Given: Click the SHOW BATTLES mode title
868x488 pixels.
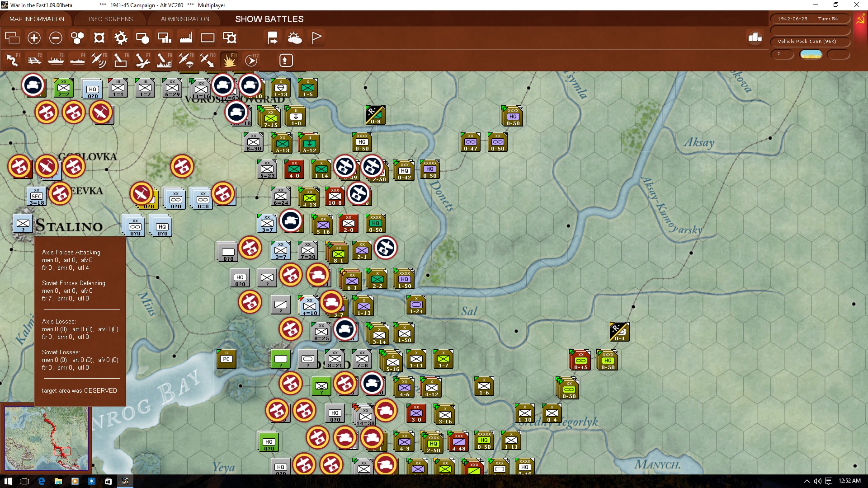Looking at the screenshot, I should tap(269, 19).
